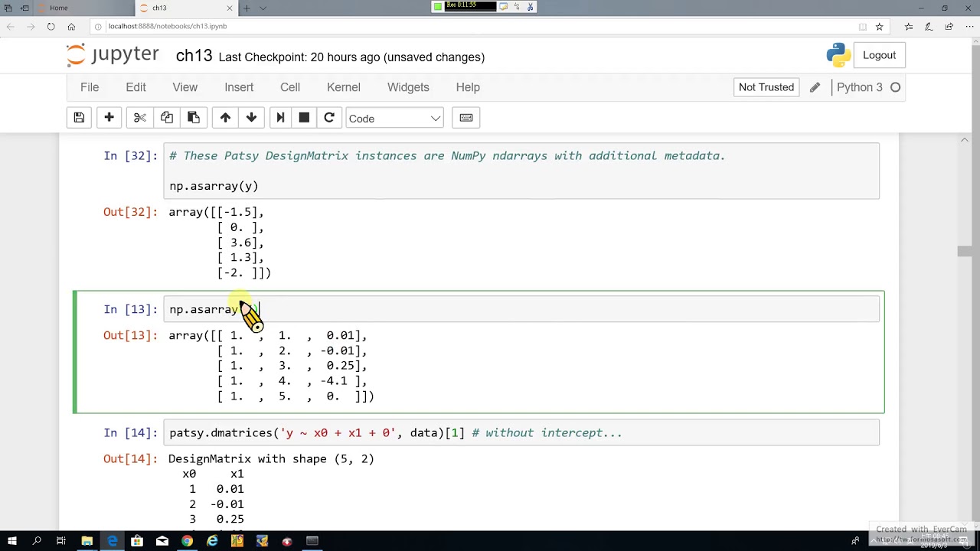
Task: Open the browser settings ellipsis menu
Action: coord(969,26)
